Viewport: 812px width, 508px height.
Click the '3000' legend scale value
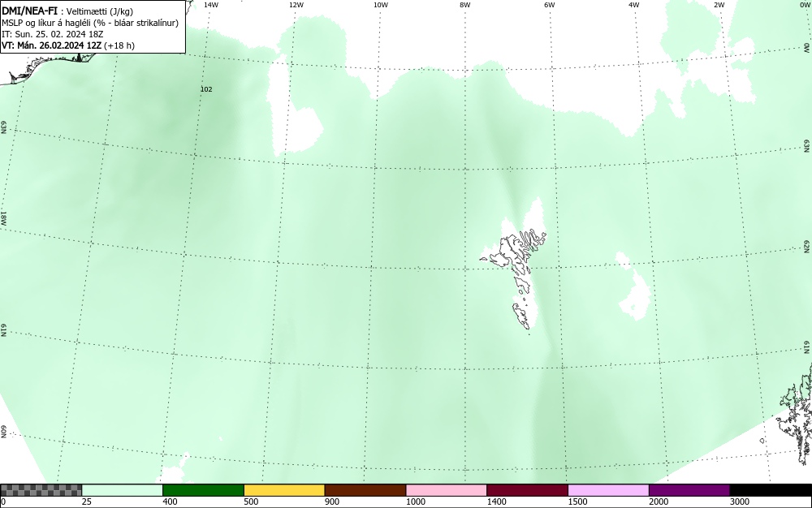(740, 502)
